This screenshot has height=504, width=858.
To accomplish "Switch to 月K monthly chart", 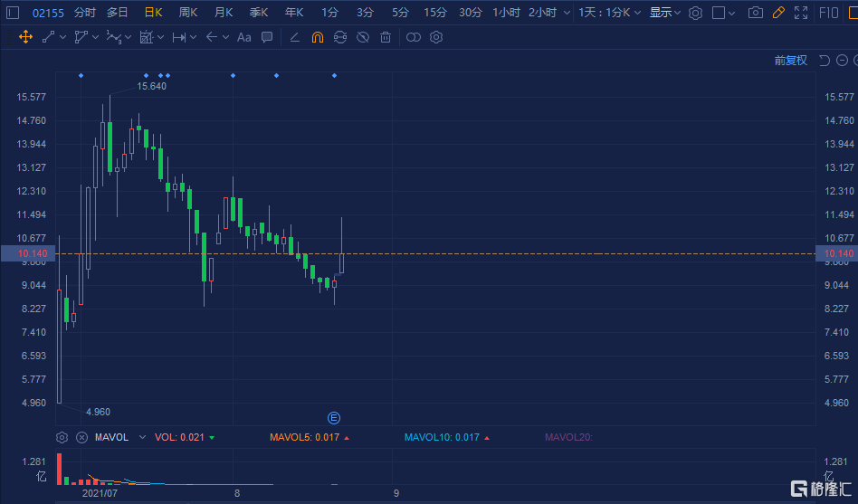I will (x=224, y=13).
